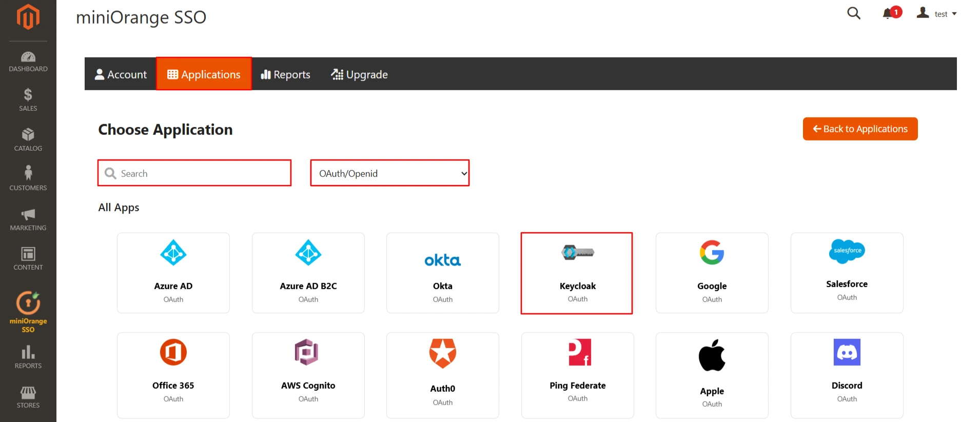Click the Keycloak key logo
Screen dimensions: 980x422
tap(578, 252)
